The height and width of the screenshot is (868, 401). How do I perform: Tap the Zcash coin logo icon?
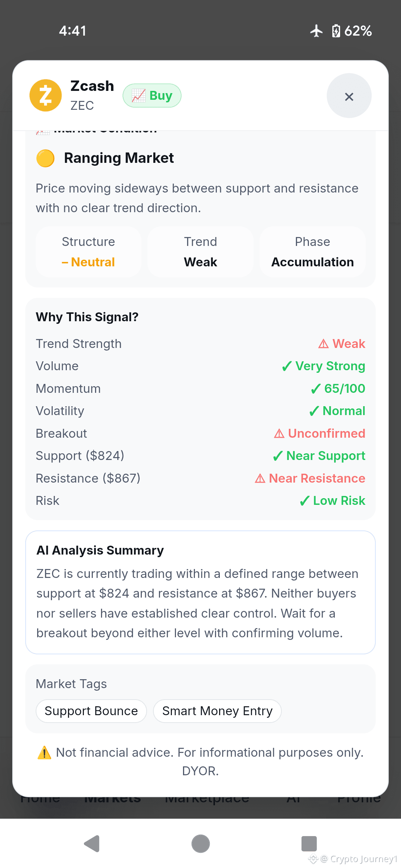tap(46, 95)
